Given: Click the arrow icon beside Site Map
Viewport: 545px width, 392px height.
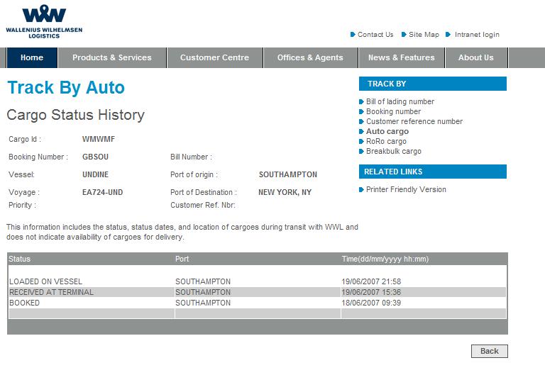Looking at the screenshot, I should [404, 34].
